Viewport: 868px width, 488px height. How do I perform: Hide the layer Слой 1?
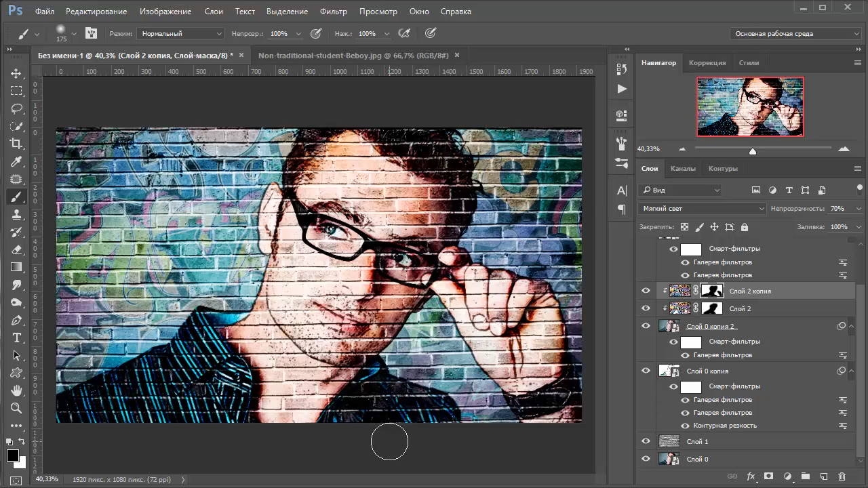click(x=646, y=441)
